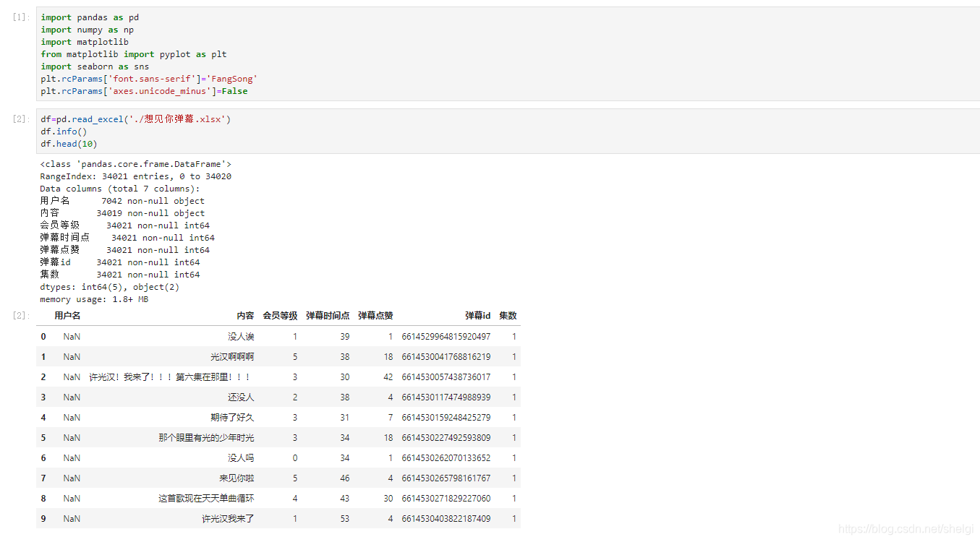Click danmaku id 6614530403822187409
This screenshot has height=542, width=980.
pos(446,519)
